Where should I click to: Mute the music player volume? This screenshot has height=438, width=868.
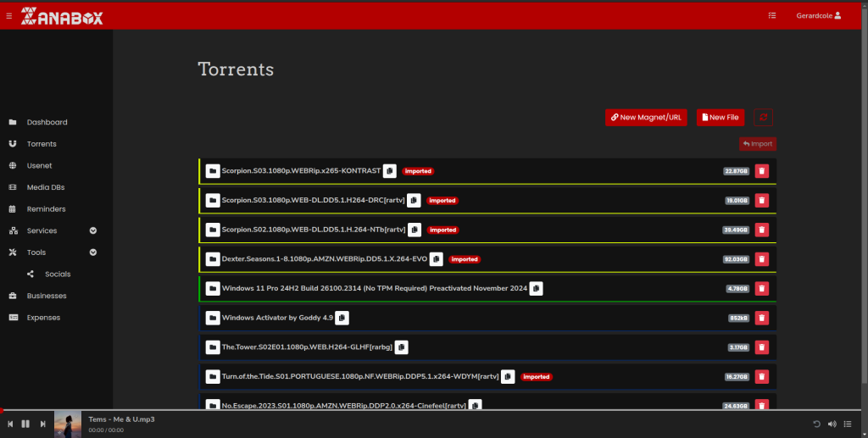pyautogui.click(x=832, y=424)
